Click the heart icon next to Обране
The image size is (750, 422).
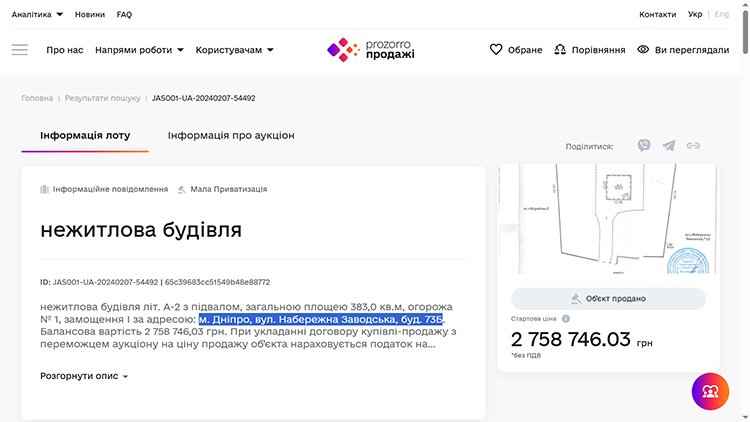click(x=496, y=49)
